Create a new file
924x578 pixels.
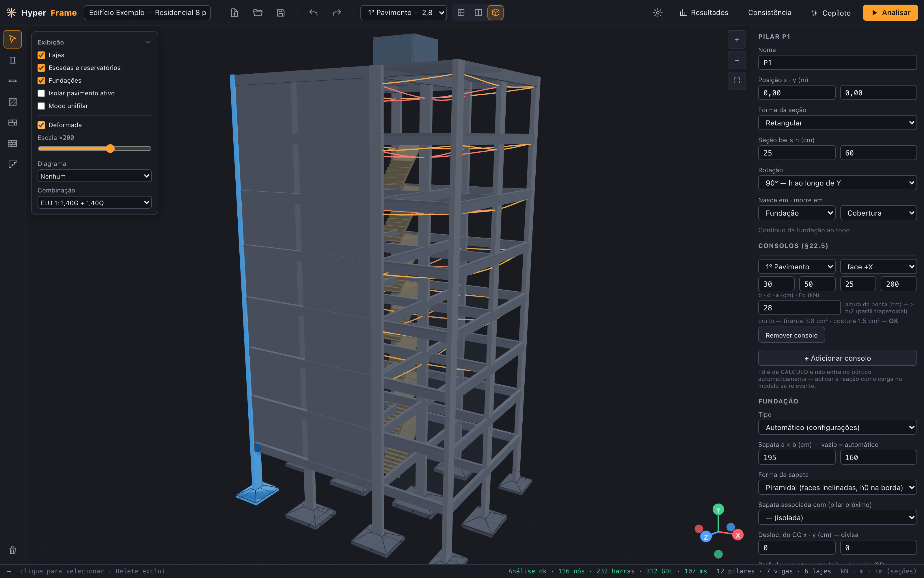point(234,13)
